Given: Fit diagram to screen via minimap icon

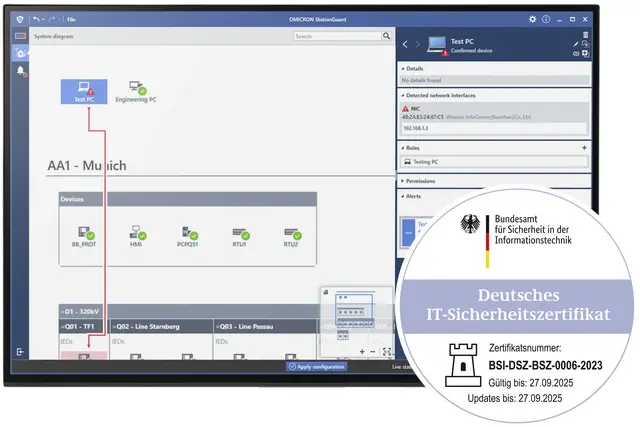Looking at the screenshot, I should pos(387,351).
